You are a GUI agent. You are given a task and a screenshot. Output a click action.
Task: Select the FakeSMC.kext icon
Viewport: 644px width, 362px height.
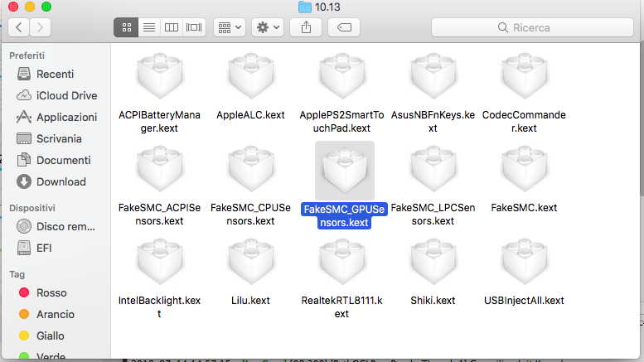[525, 169]
